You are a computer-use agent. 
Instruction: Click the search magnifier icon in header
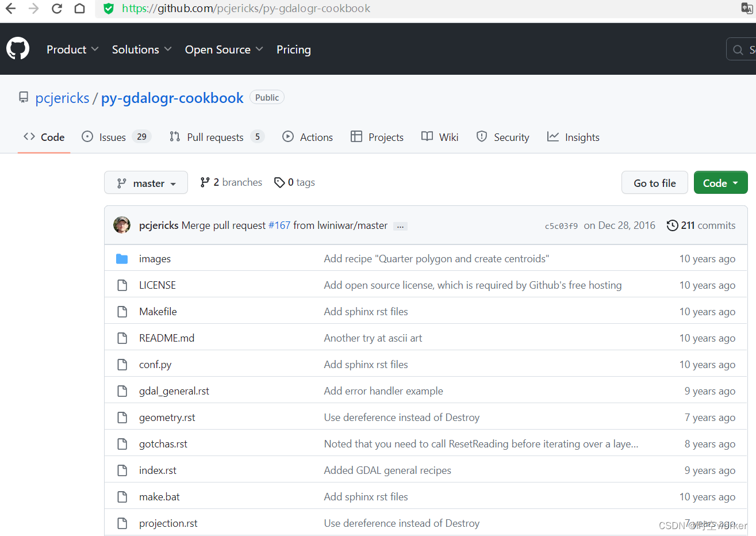738,50
